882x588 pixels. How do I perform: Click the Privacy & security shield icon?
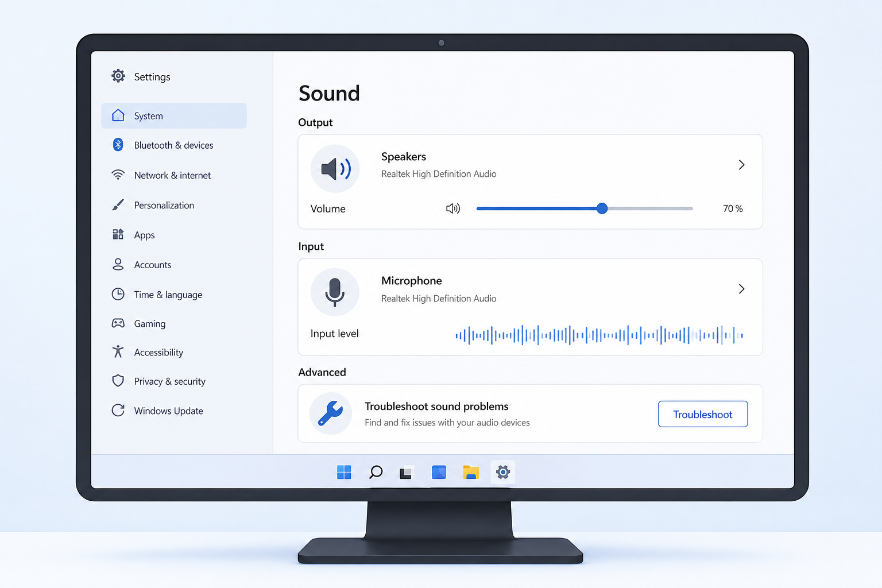point(118,381)
